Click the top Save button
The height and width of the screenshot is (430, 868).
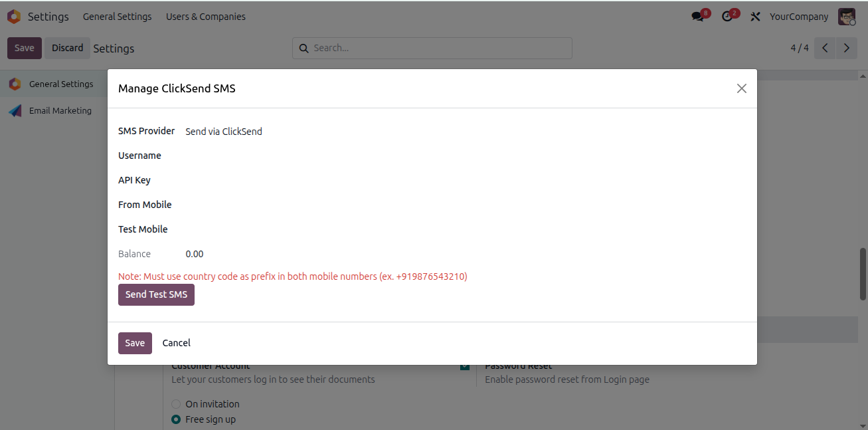pyautogui.click(x=25, y=48)
